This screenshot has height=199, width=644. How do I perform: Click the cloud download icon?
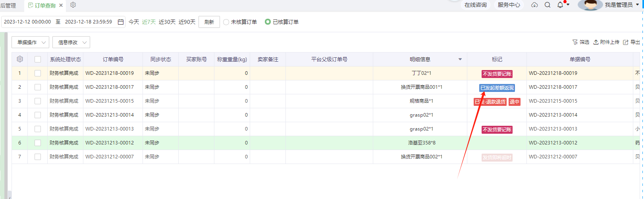coord(534,5)
